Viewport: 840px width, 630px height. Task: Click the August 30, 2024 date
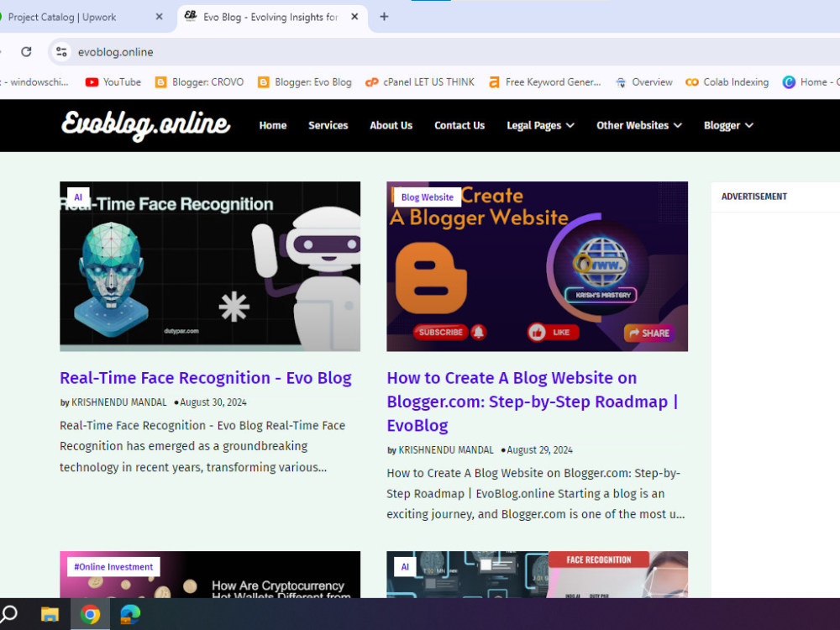click(x=213, y=402)
